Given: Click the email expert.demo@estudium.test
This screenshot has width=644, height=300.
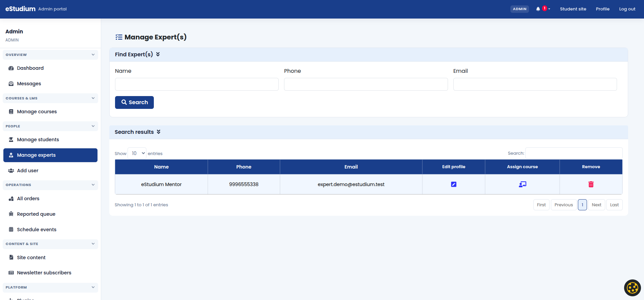Looking at the screenshot, I should click(x=351, y=184).
